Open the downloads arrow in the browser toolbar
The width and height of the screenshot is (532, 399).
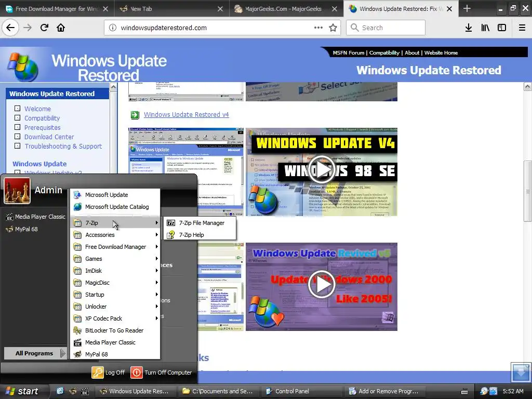(x=469, y=28)
